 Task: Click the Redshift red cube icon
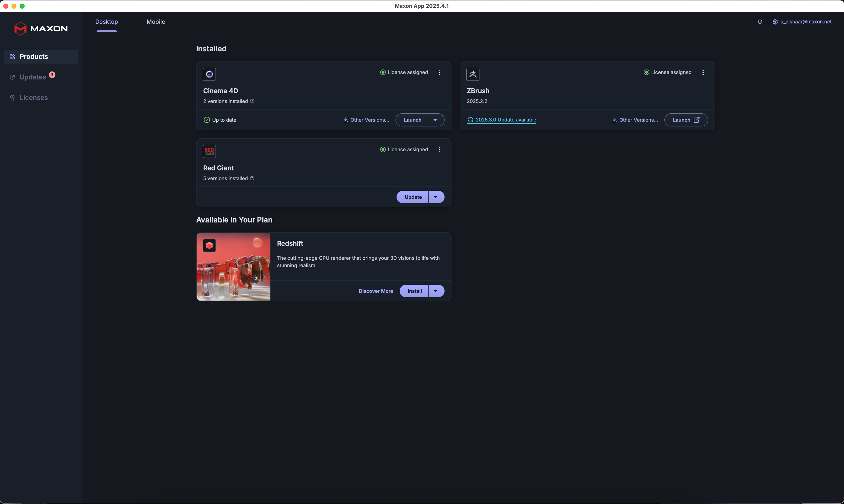tap(209, 245)
